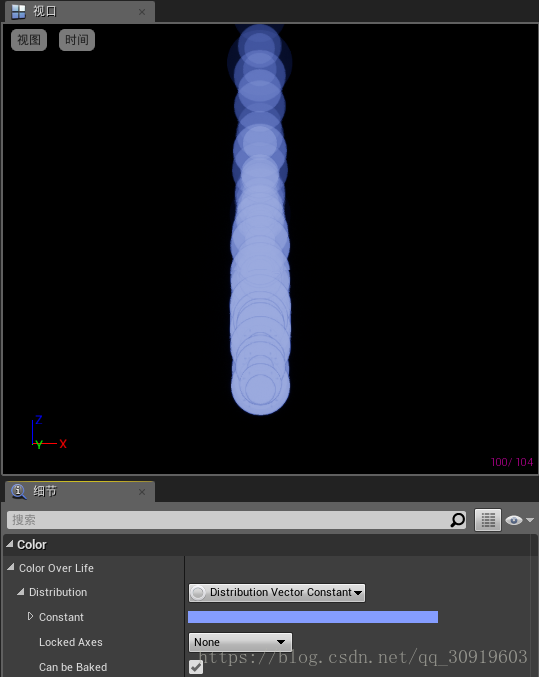The image size is (539, 677).
Task: Focus the 搜索 search field in details
Action: click(237, 520)
